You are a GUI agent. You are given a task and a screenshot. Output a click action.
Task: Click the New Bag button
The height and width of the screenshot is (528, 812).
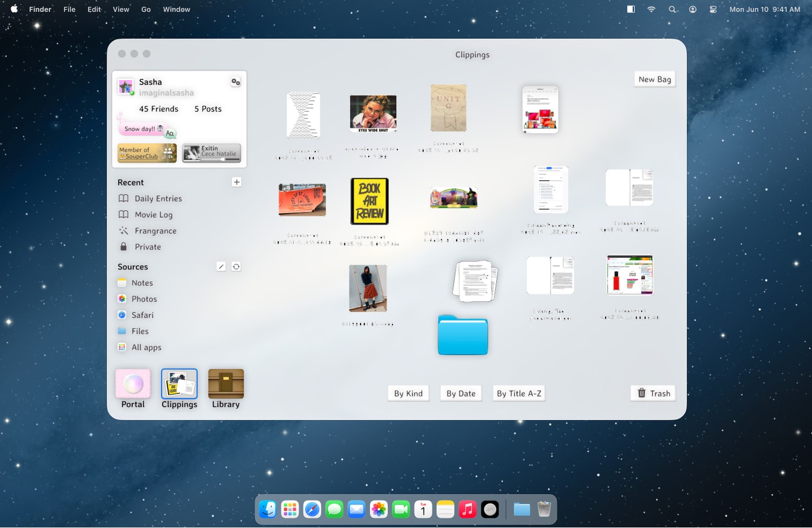point(655,80)
